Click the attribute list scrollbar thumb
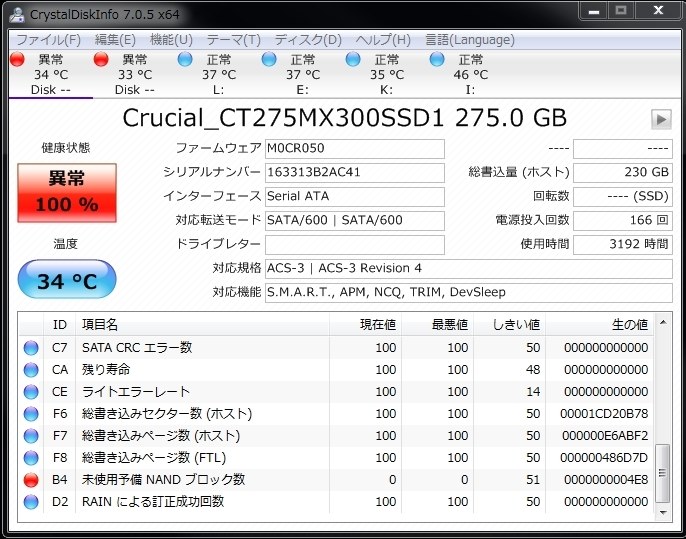686x539 pixels. 663,473
